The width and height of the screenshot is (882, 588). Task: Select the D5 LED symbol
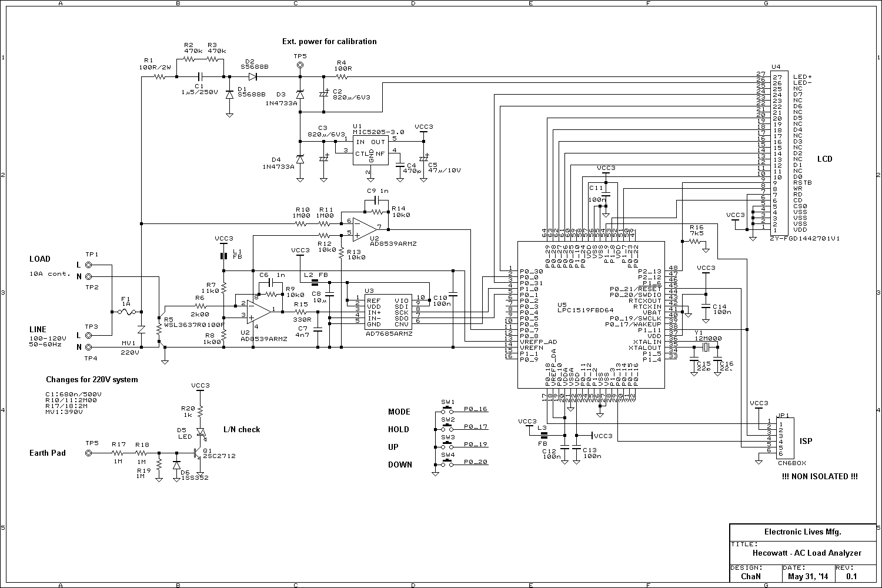(201, 432)
